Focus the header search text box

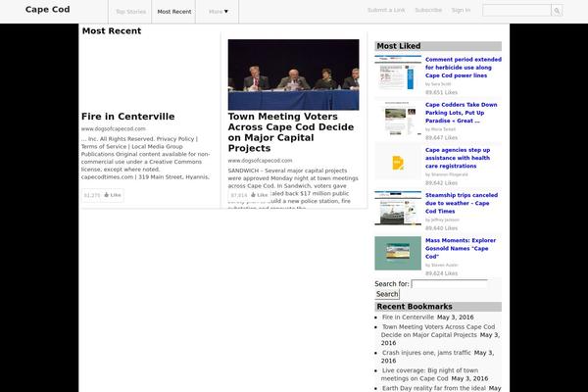pyautogui.click(x=516, y=11)
